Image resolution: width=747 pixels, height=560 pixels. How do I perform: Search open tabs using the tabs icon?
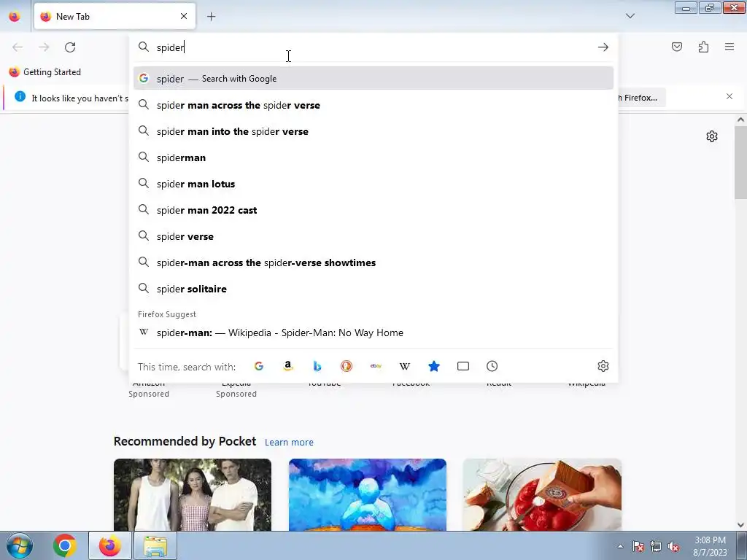point(463,366)
